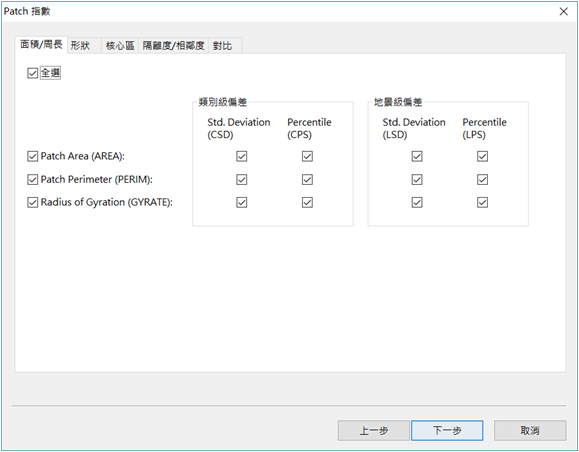Image resolution: width=579 pixels, height=452 pixels.
Task: Uncheck LPS checkbox for Patch Perimeter
Action: click(x=482, y=179)
